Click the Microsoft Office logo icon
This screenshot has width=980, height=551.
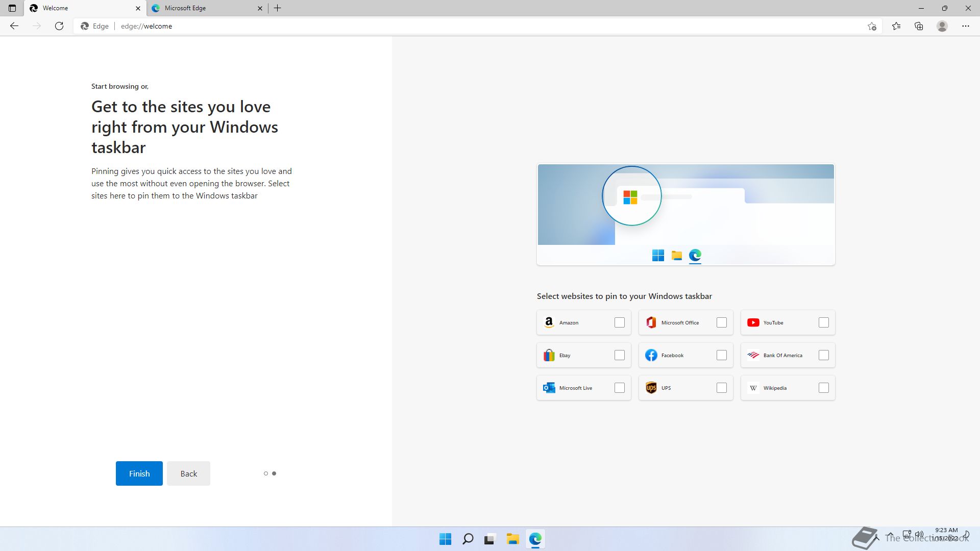tap(651, 322)
